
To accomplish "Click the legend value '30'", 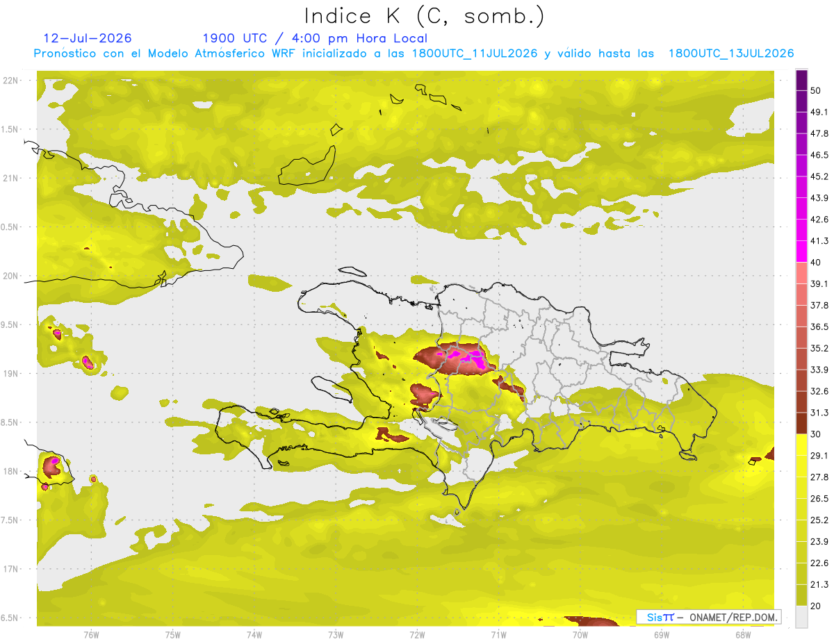I will tap(817, 434).
